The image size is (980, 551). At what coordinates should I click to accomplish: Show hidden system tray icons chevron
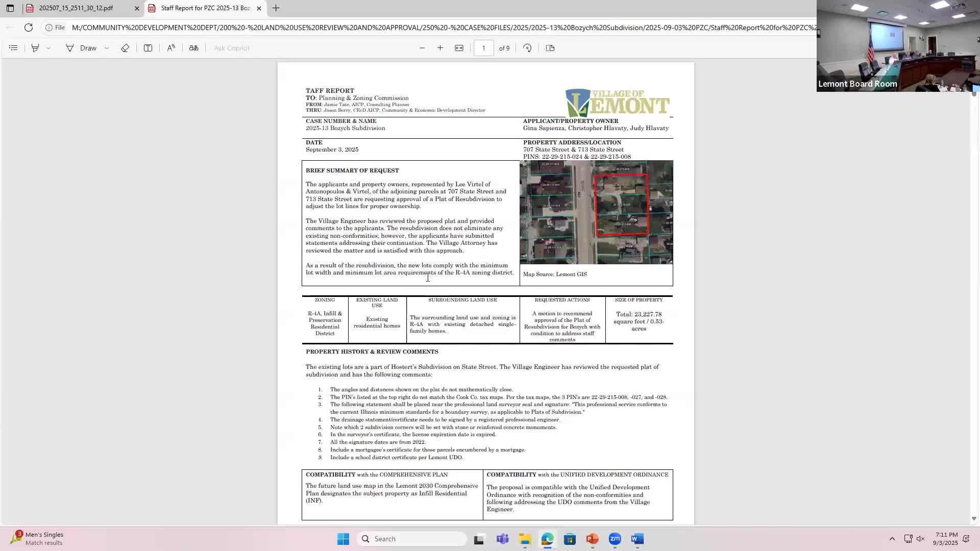point(892,539)
